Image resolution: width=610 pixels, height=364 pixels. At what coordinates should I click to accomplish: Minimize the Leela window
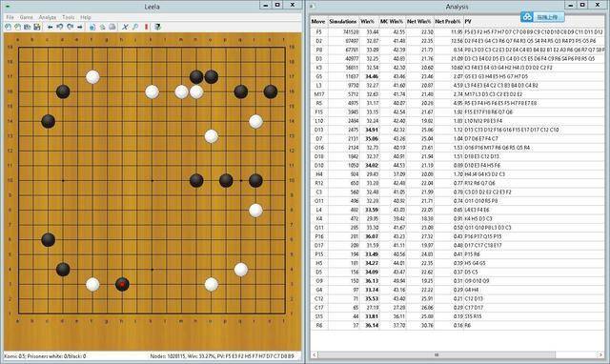(266, 5)
